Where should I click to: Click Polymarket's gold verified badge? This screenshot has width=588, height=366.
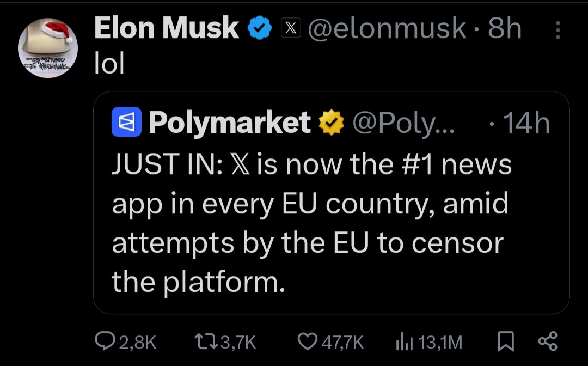click(331, 123)
